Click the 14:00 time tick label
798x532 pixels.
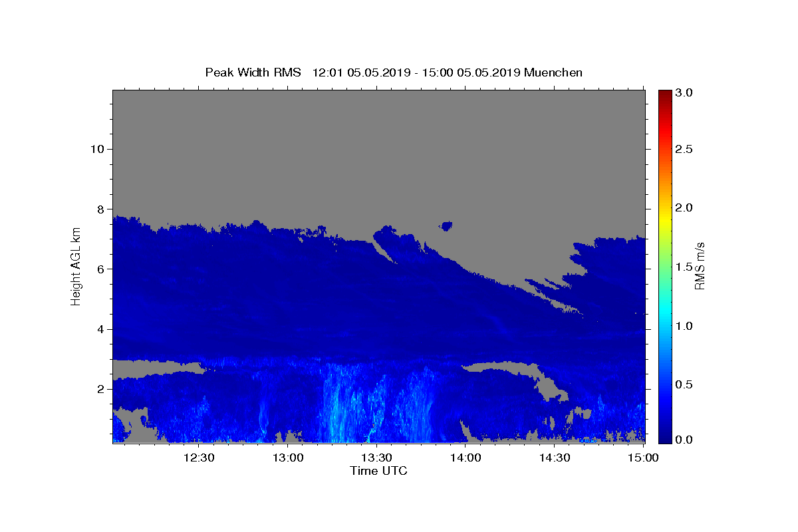(x=465, y=458)
